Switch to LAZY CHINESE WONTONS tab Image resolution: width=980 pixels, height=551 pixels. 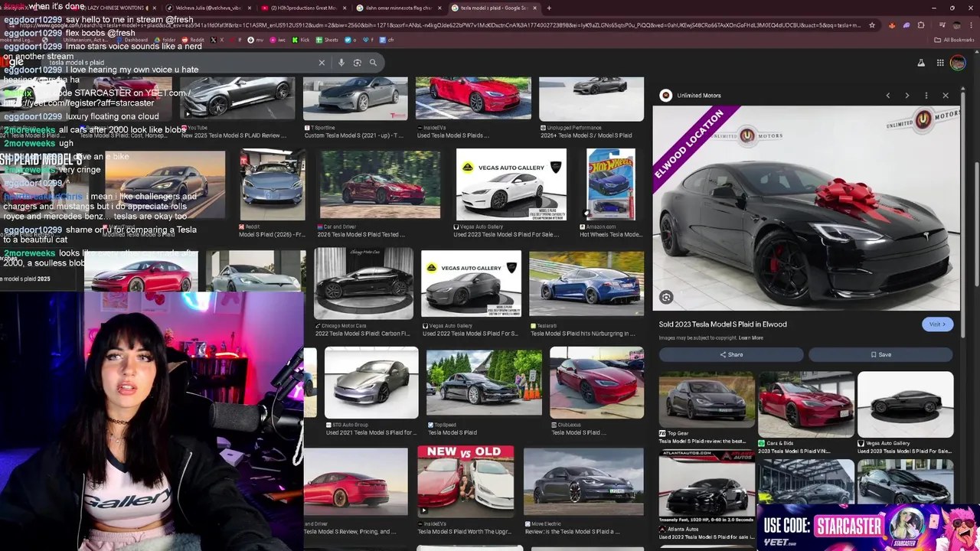click(x=115, y=8)
